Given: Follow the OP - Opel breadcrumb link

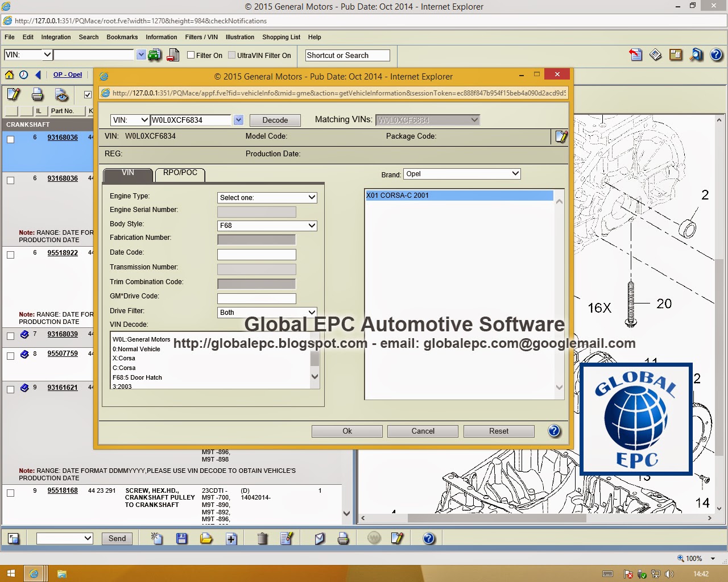Looking at the screenshot, I should click(x=68, y=74).
